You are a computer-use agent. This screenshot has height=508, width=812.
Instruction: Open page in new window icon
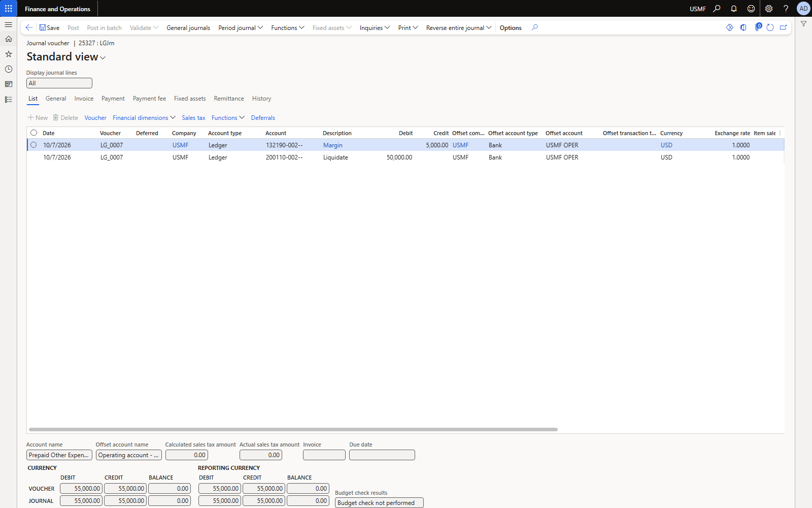[783, 27]
